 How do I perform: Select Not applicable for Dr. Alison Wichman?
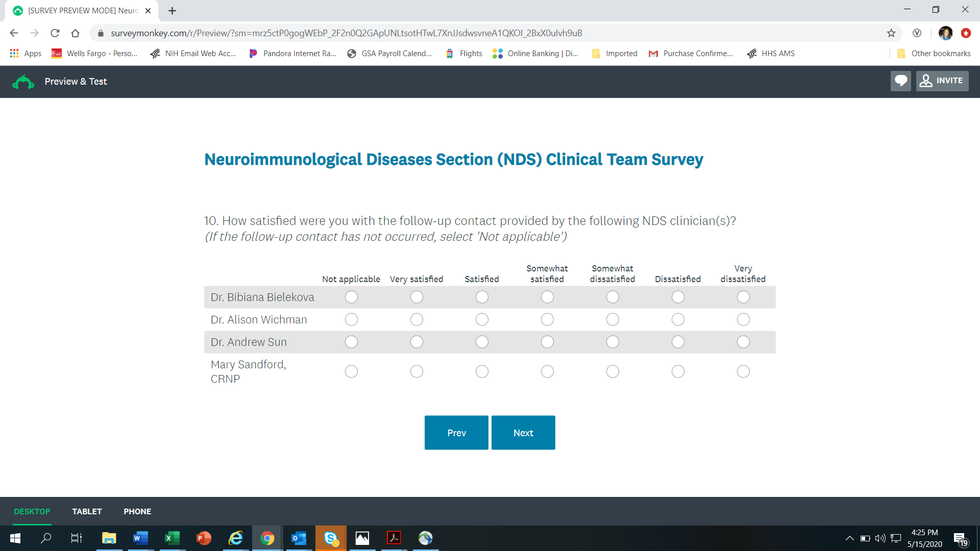[x=351, y=319]
